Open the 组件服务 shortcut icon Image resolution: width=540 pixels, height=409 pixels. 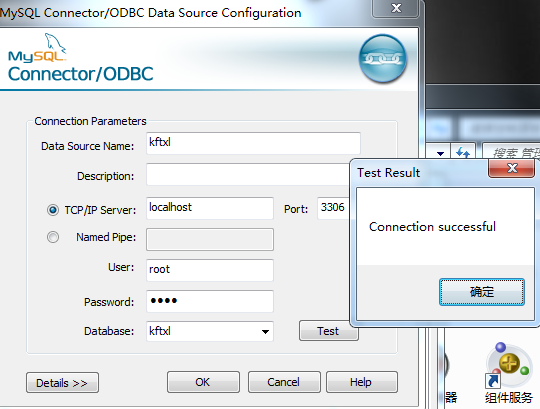(508, 373)
